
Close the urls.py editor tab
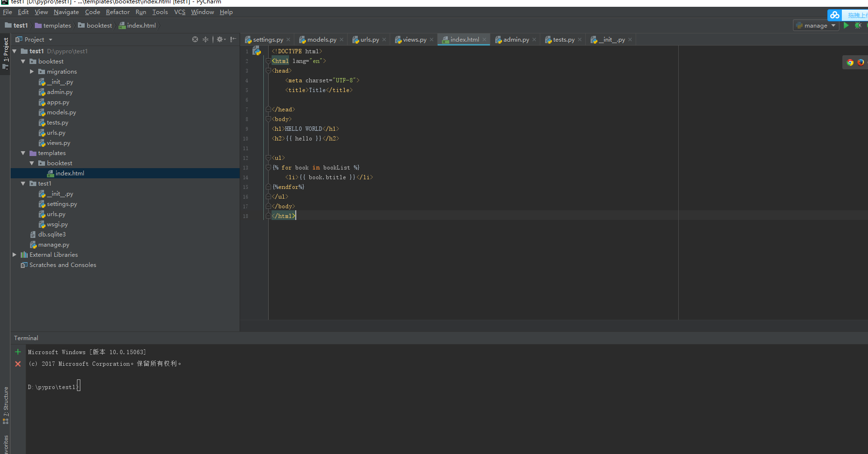pyautogui.click(x=384, y=40)
